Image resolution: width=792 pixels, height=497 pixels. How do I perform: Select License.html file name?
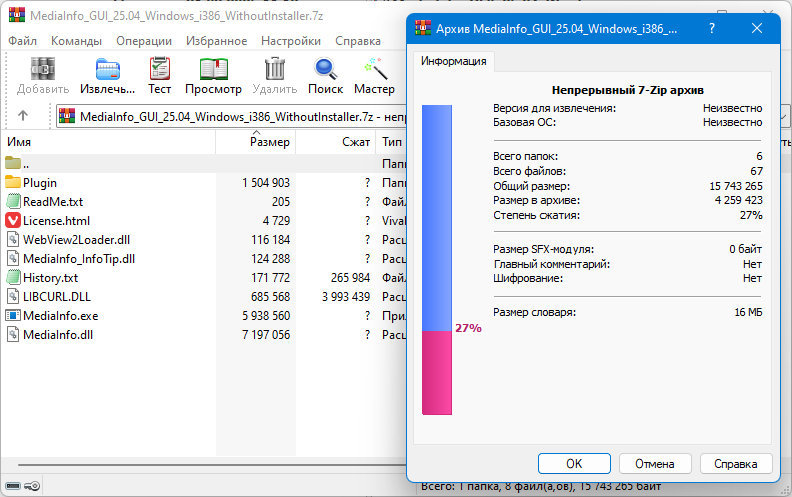(x=57, y=221)
